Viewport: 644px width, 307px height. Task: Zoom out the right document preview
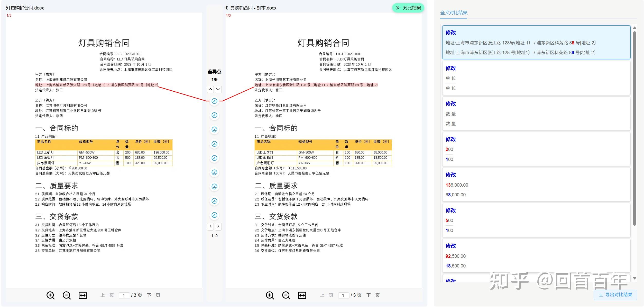[286, 295]
